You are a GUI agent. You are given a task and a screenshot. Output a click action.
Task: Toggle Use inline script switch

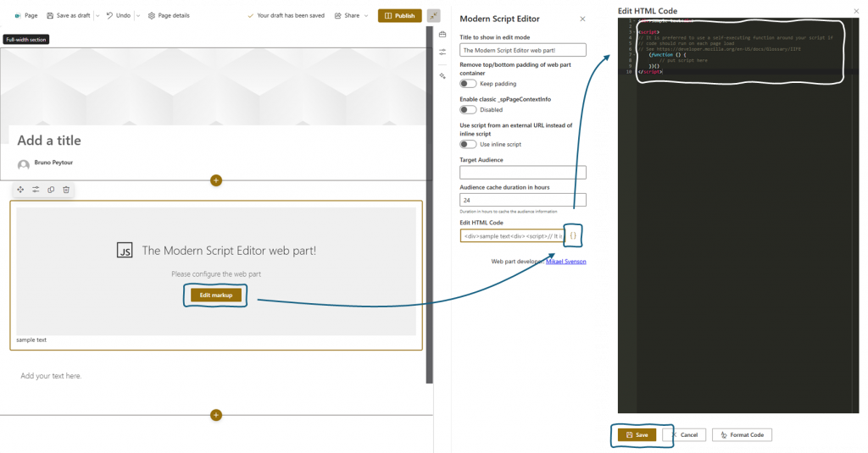(x=468, y=144)
